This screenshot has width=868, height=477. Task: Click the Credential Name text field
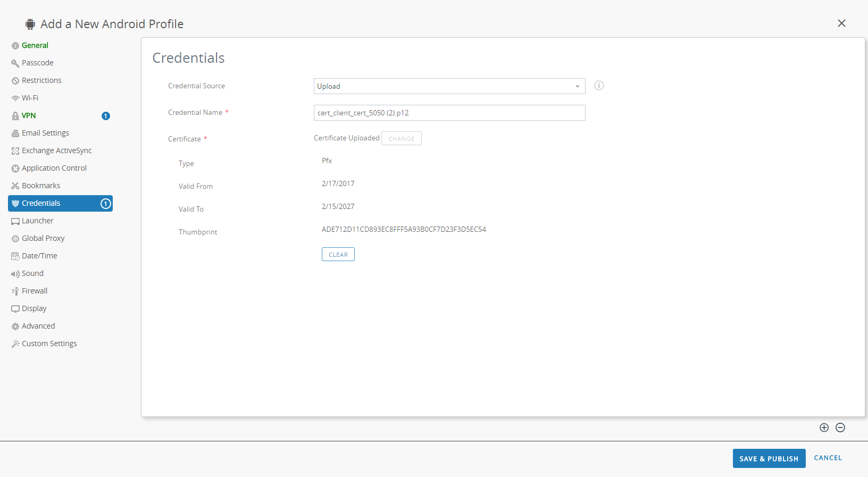tap(449, 113)
